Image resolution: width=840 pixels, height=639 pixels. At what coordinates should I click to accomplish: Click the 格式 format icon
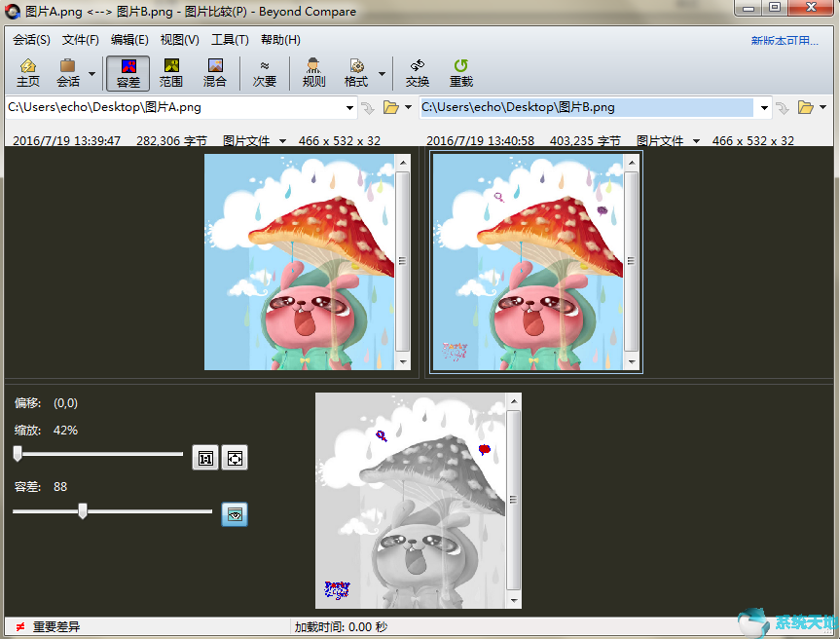tap(356, 73)
